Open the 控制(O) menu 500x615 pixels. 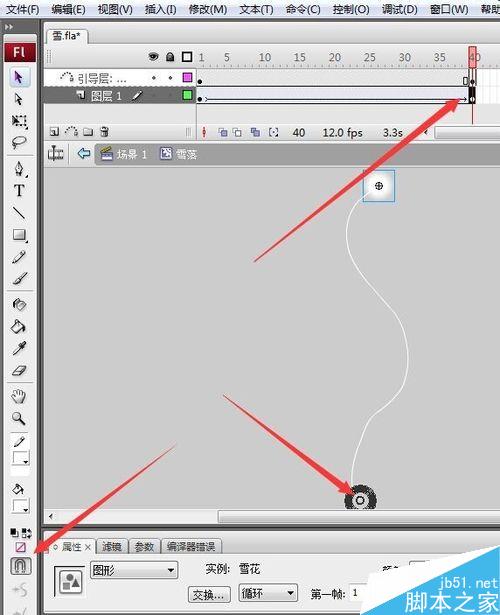click(351, 9)
